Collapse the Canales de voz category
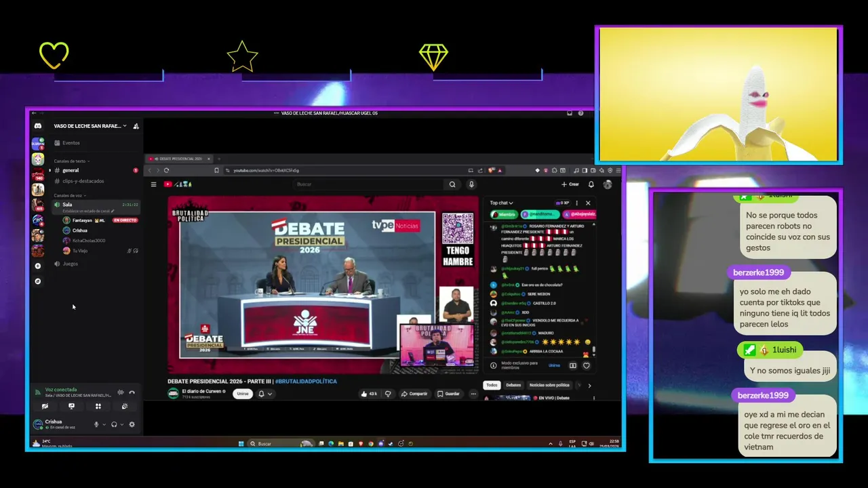Screen dimensions: 868x488 tap(71, 195)
